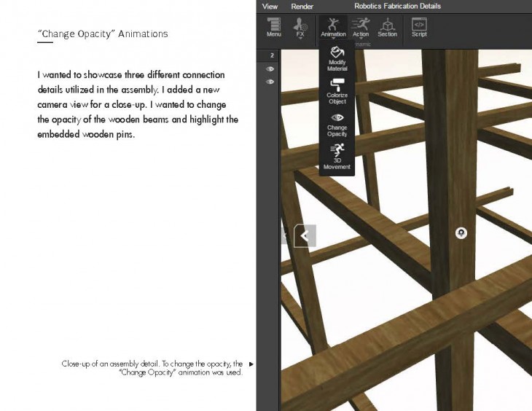Click the Section tool icon
The image size is (532, 411).
pyautogui.click(x=387, y=28)
